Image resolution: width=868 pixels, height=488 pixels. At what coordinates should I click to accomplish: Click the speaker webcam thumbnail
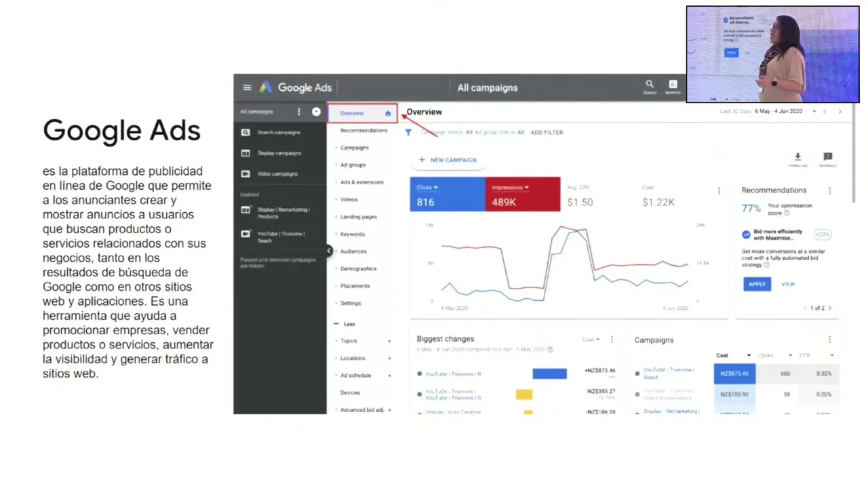tap(772, 54)
